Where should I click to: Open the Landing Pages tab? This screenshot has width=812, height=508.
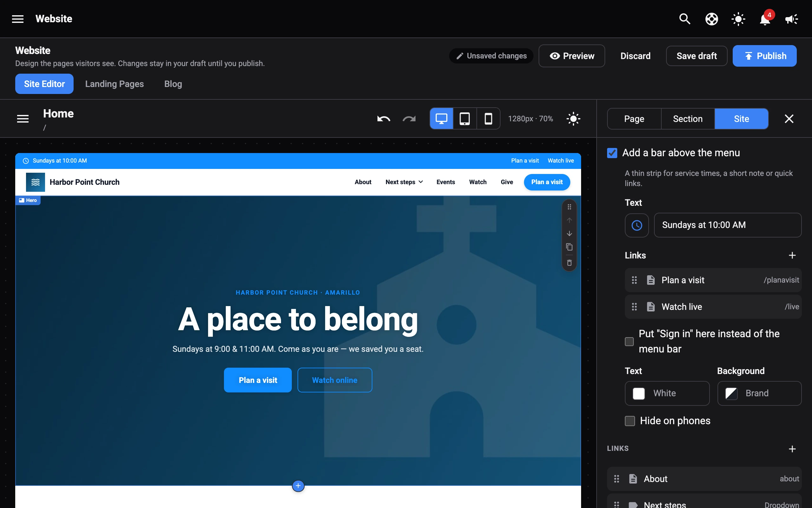pos(115,84)
